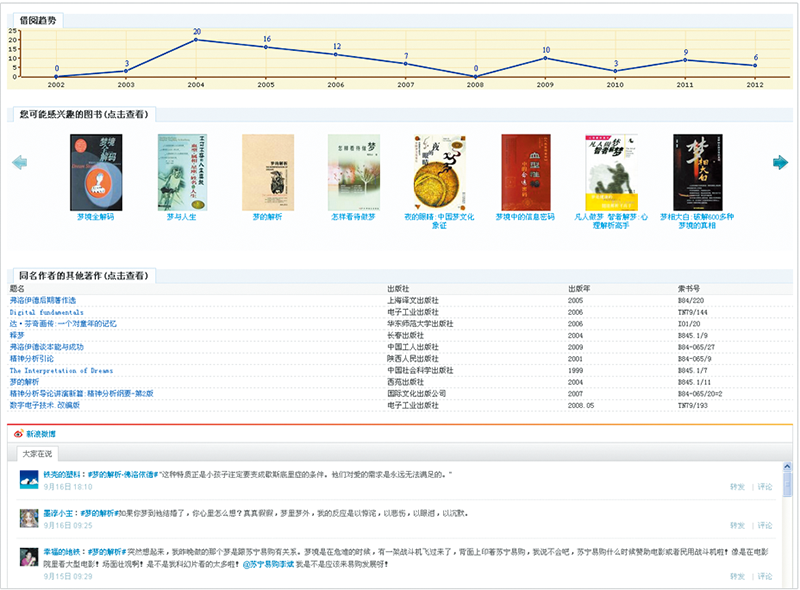Click the 2004 peak data point of 20

(x=196, y=39)
